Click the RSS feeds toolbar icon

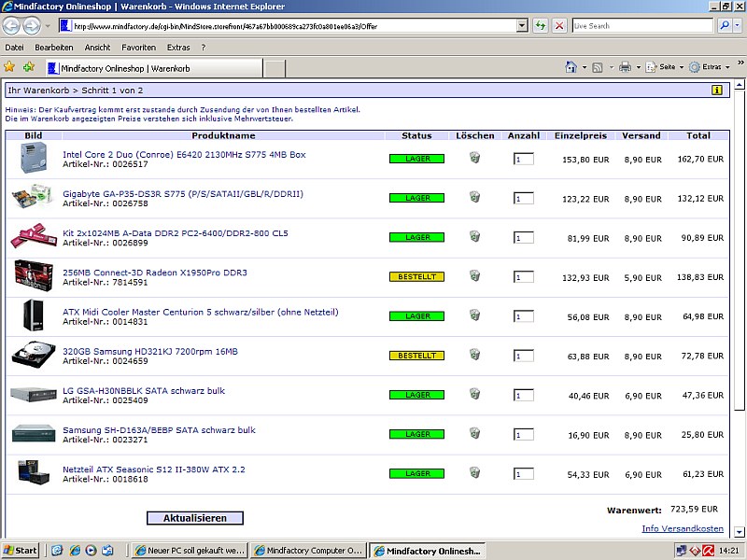point(598,67)
